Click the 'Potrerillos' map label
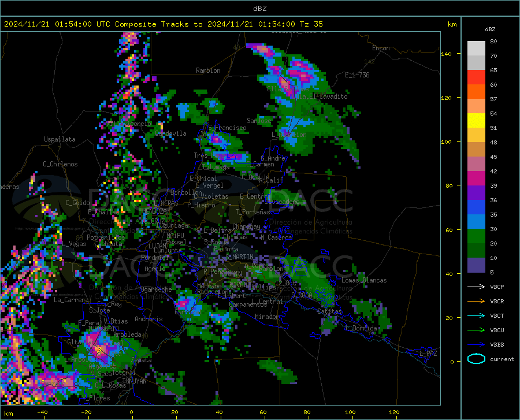Image resolution: width=520 pixels, height=420 pixels. (106, 237)
